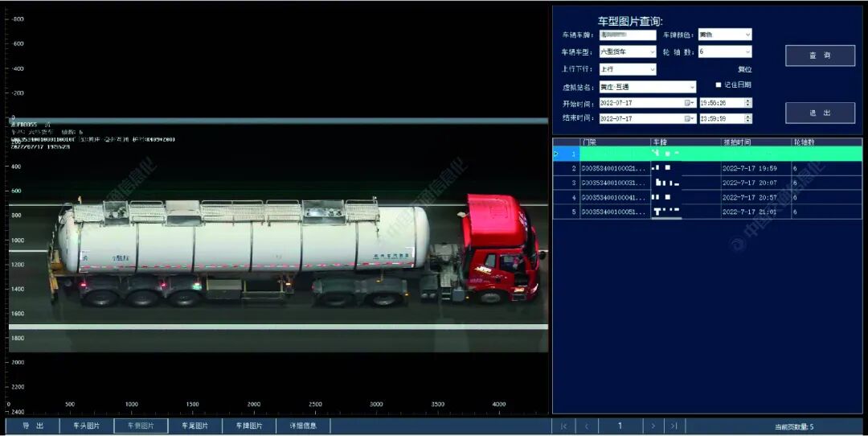Click the 抓拍时间 column header
Screen dimensions: 868x436
[x=756, y=142]
